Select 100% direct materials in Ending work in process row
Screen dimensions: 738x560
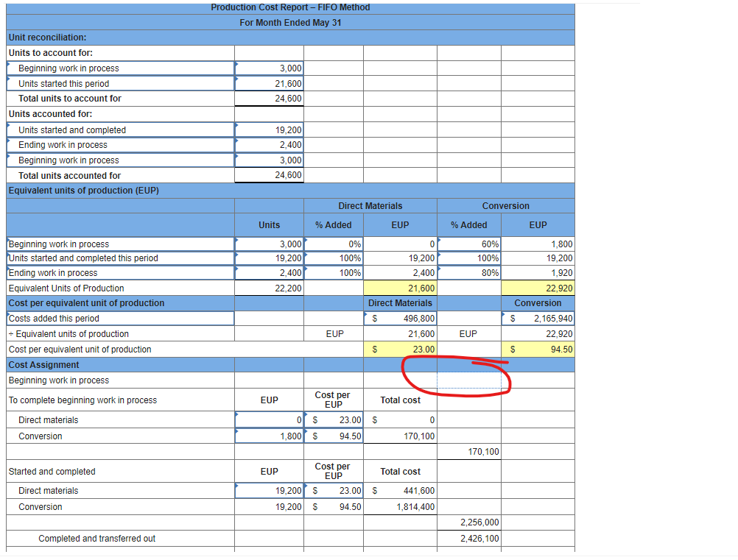tap(334, 273)
